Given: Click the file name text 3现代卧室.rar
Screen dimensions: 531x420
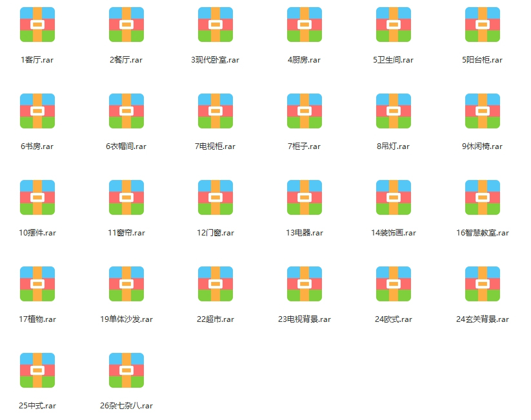Looking at the screenshot, I should coord(215,60).
